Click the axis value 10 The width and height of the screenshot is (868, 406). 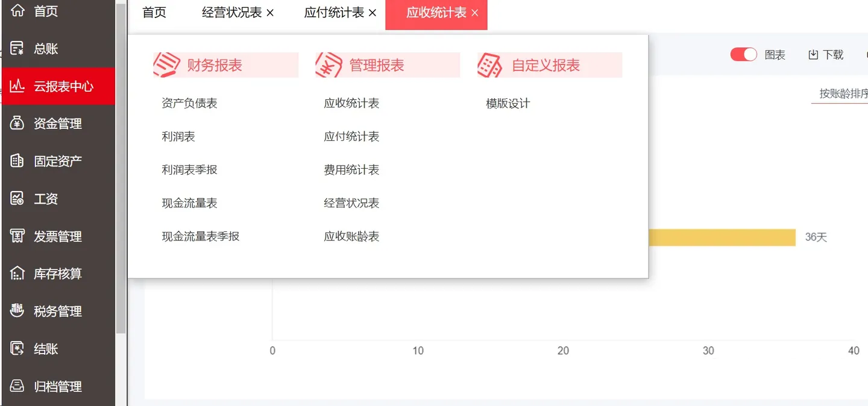(418, 351)
